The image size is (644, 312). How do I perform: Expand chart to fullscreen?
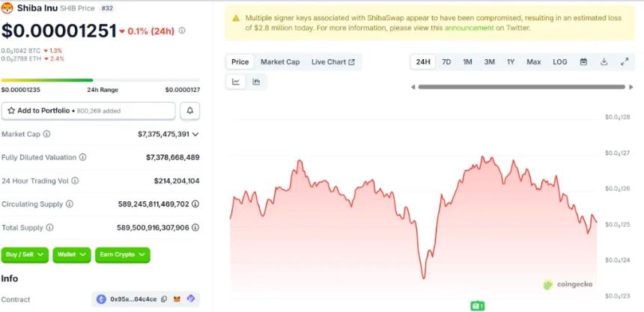pyautogui.click(x=624, y=62)
